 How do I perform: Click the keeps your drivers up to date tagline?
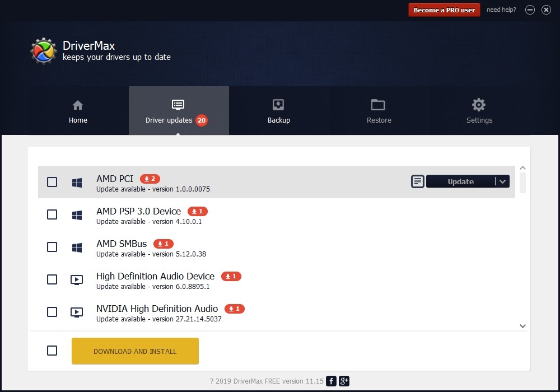coord(116,57)
